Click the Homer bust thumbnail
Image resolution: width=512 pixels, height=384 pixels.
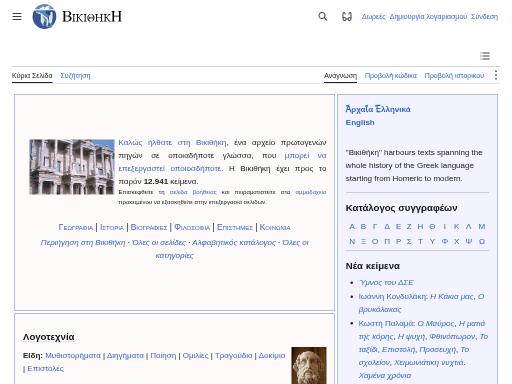click(x=309, y=365)
